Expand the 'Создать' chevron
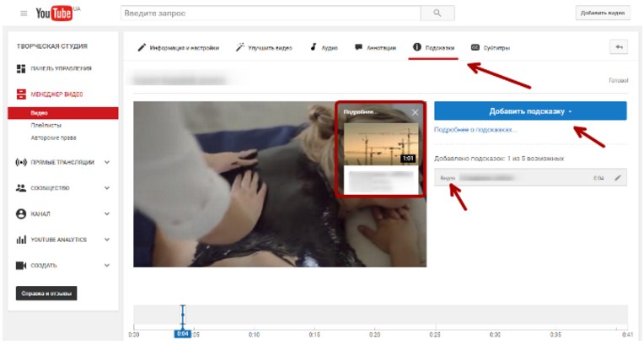The image size is (644, 345). pyautogui.click(x=107, y=265)
